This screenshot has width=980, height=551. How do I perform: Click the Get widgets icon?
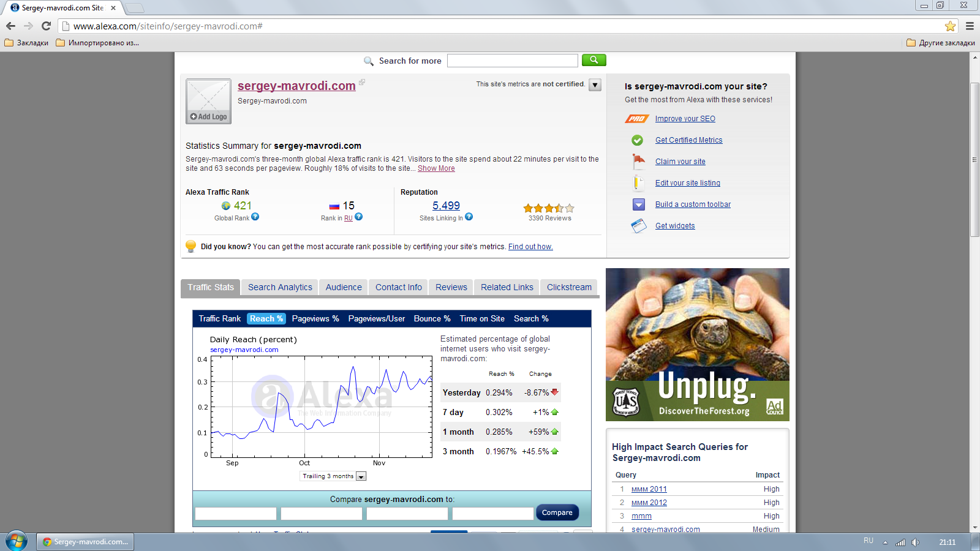click(639, 226)
